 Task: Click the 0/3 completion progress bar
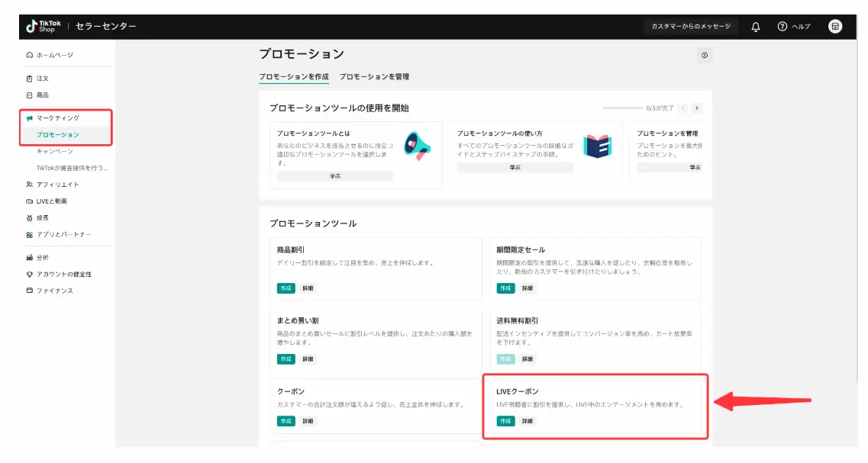[x=623, y=108]
